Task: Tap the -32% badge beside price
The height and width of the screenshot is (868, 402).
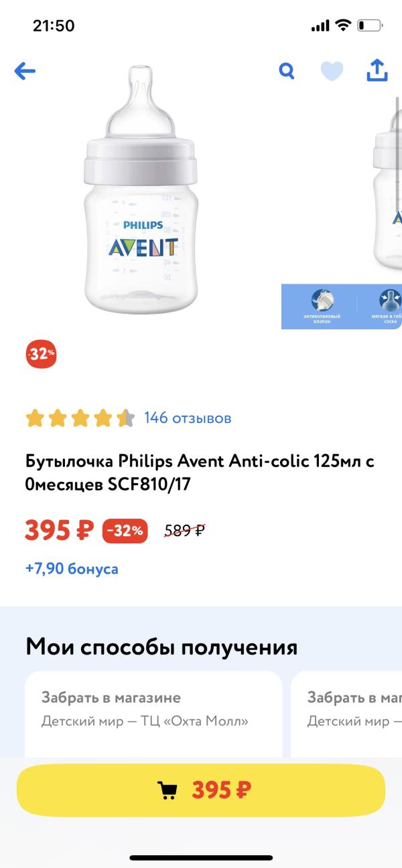Action: coord(125,531)
